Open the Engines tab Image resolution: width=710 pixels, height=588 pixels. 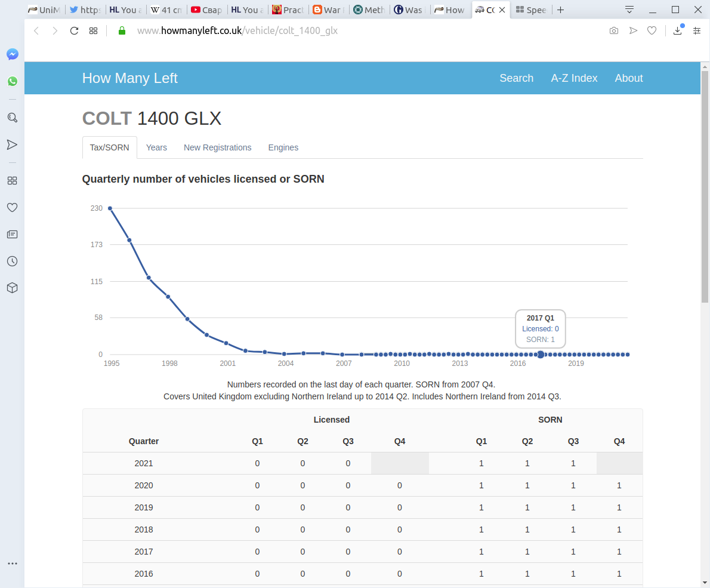(283, 147)
